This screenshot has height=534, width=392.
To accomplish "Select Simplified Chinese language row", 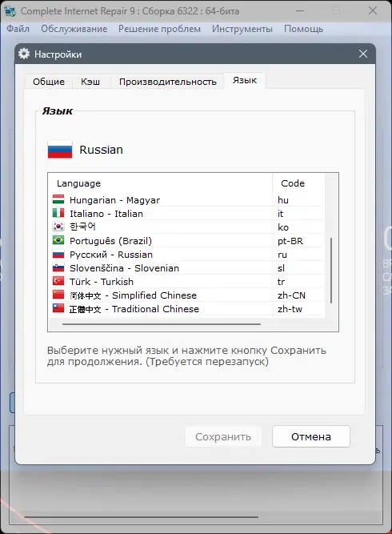I will point(186,295).
